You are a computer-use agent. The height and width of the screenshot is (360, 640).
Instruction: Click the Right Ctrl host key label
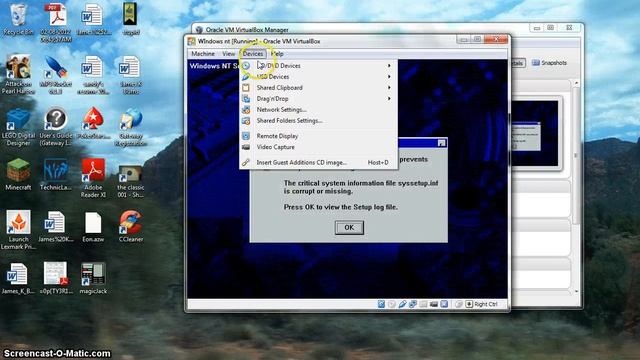(x=486, y=304)
